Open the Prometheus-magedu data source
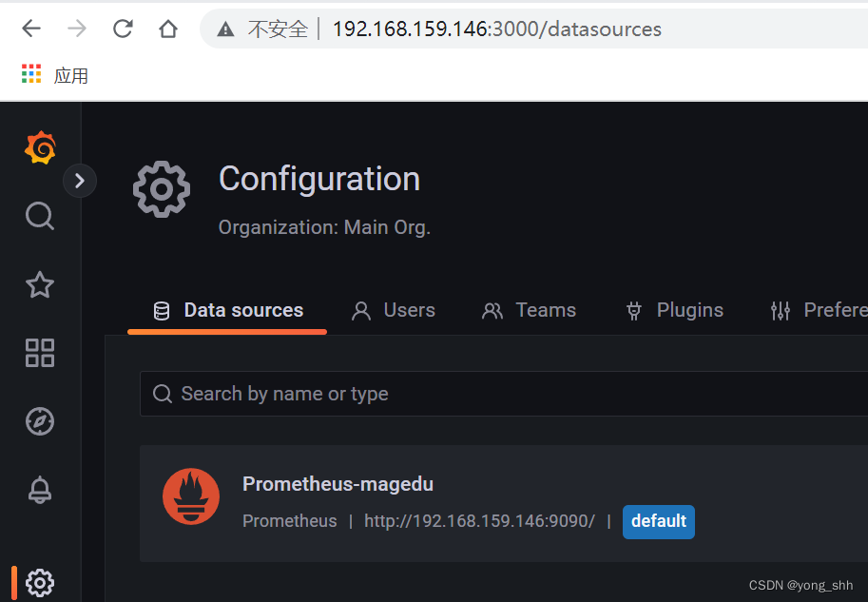 338,484
